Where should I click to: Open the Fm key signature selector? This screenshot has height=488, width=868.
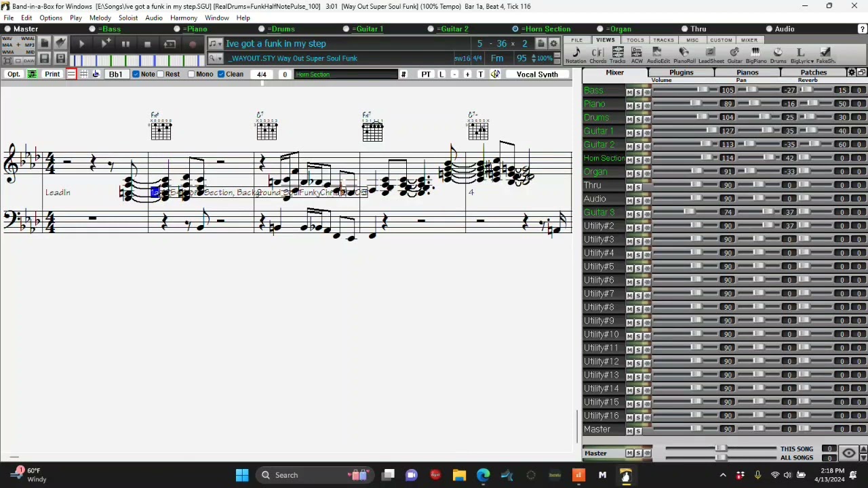(x=497, y=58)
